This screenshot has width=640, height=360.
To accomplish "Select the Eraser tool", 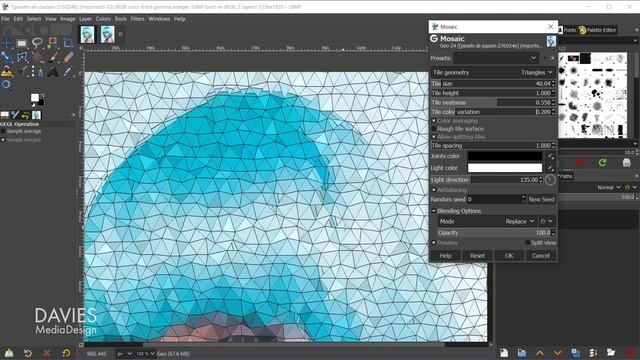I will coord(68,57).
